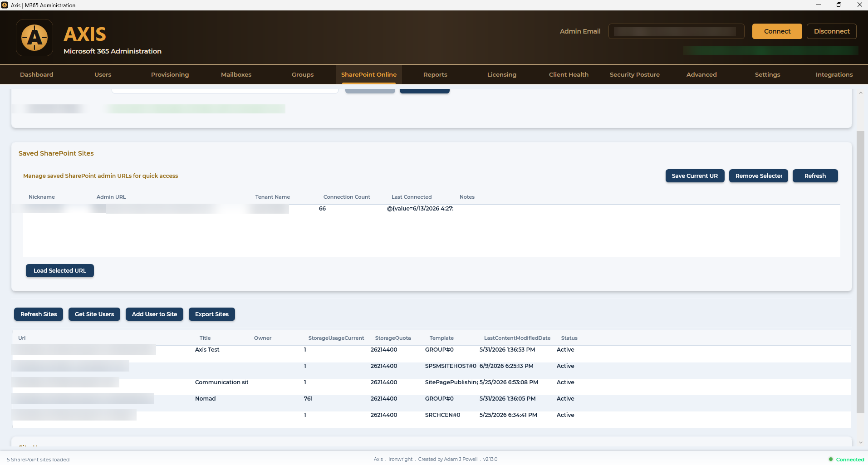
Task: Click the '5 SharePoint sites loaded' status text
Action: click(x=38, y=460)
